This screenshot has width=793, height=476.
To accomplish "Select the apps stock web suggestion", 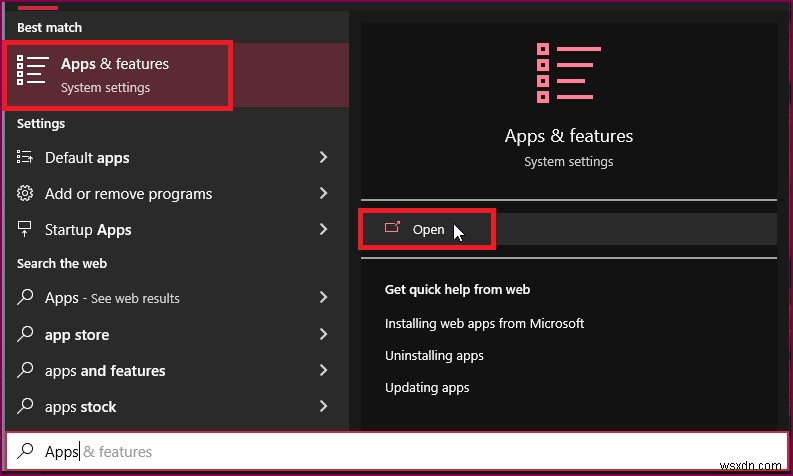I will (x=177, y=406).
